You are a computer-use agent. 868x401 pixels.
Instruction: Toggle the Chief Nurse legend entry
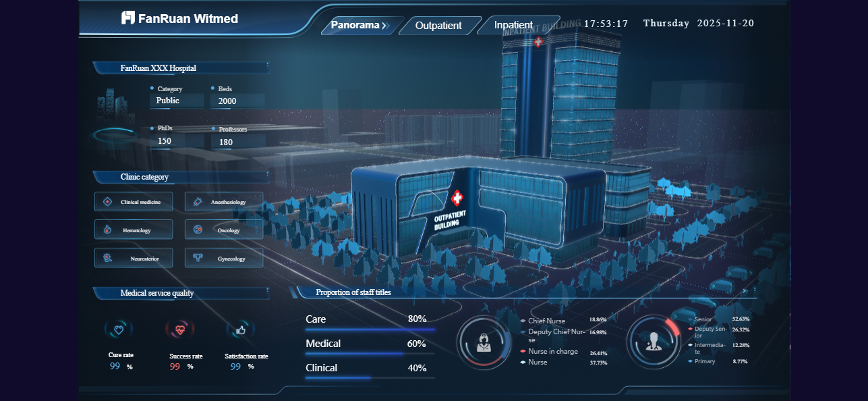(x=546, y=321)
